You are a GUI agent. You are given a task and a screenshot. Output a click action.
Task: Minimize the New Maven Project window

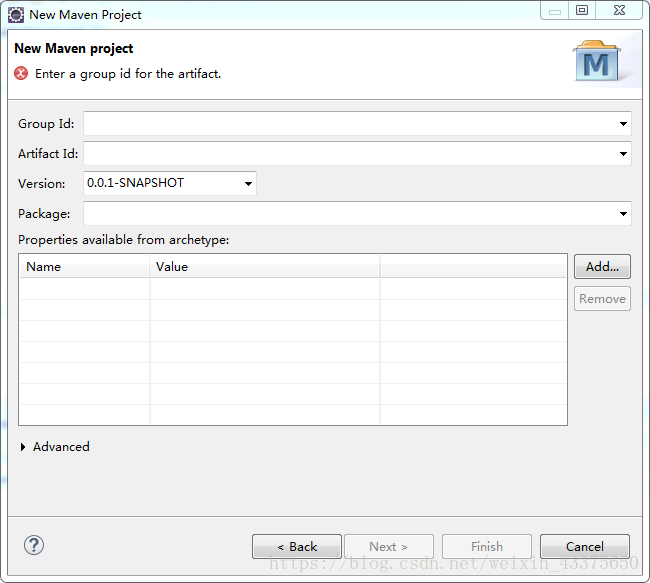(x=555, y=10)
